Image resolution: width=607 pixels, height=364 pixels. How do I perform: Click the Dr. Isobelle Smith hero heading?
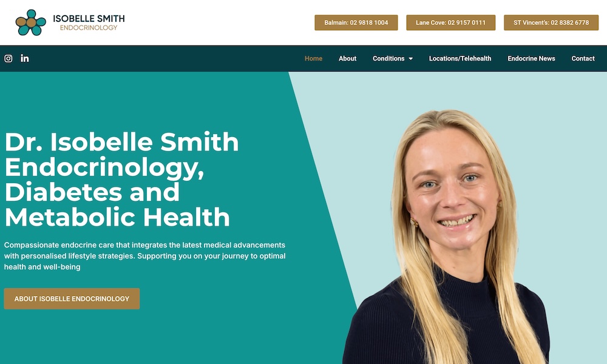121,180
